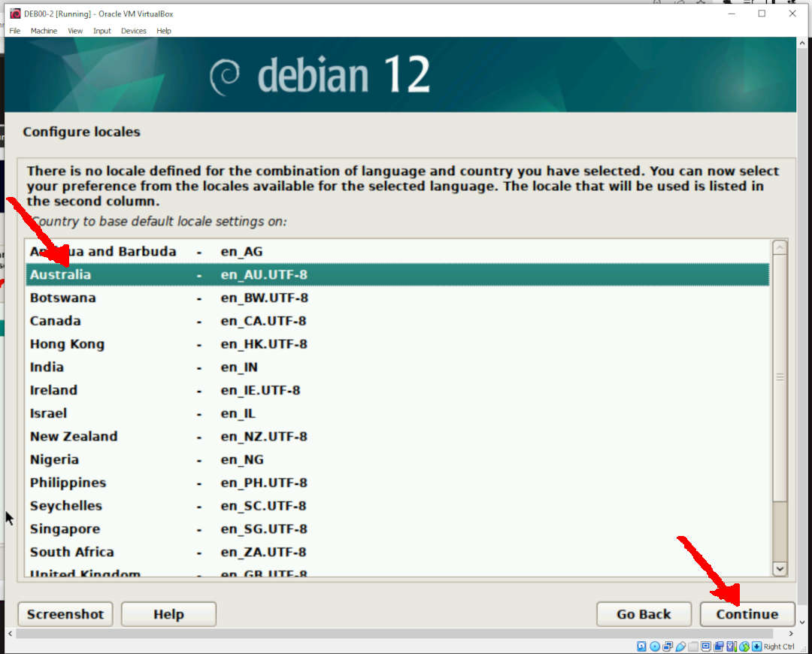The height and width of the screenshot is (654, 812).
Task: Select Antigua and Barbuda locale row
Action: click(397, 252)
